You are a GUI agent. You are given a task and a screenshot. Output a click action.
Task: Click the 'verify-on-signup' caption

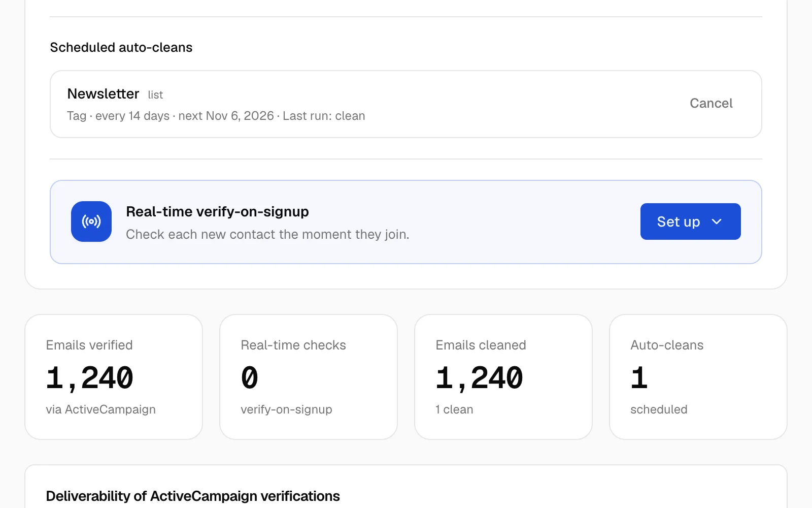click(x=286, y=409)
